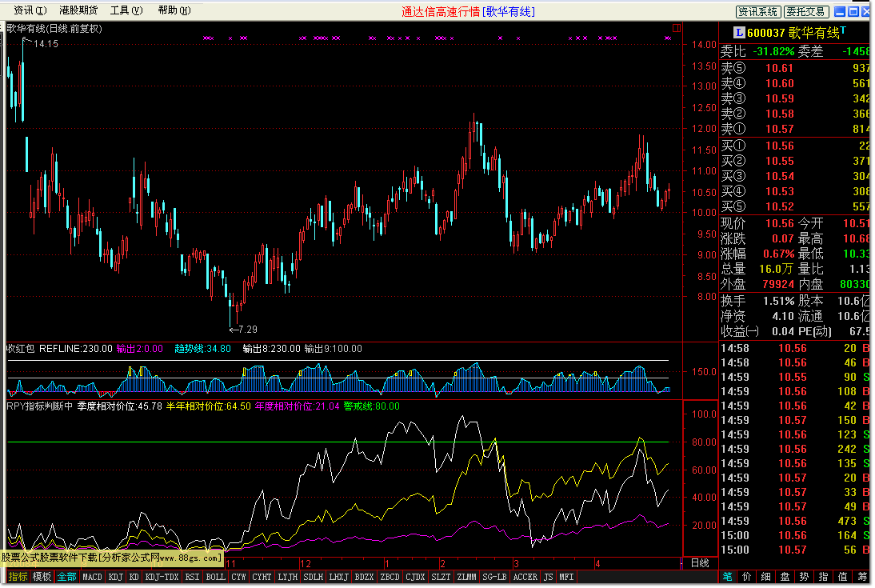Click the L marker icon beside 600037
This screenshot has height=588, width=875.
click(739, 33)
